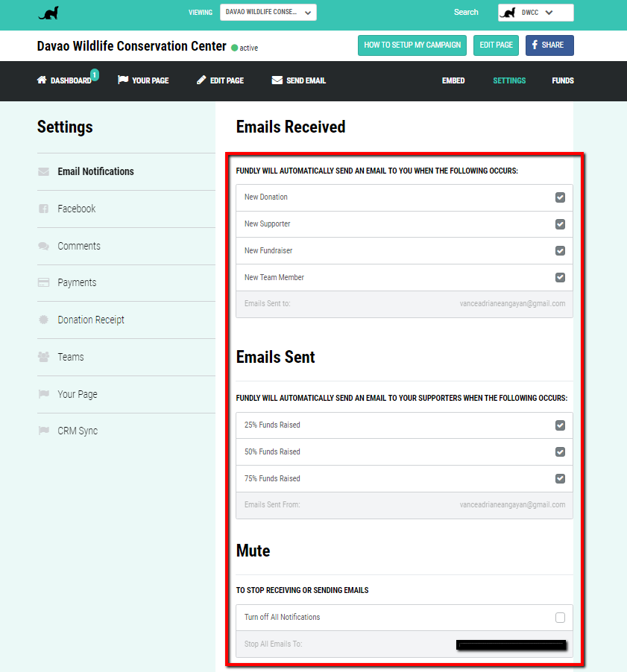Open Your Page from the navbar

click(x=143, y=80)
